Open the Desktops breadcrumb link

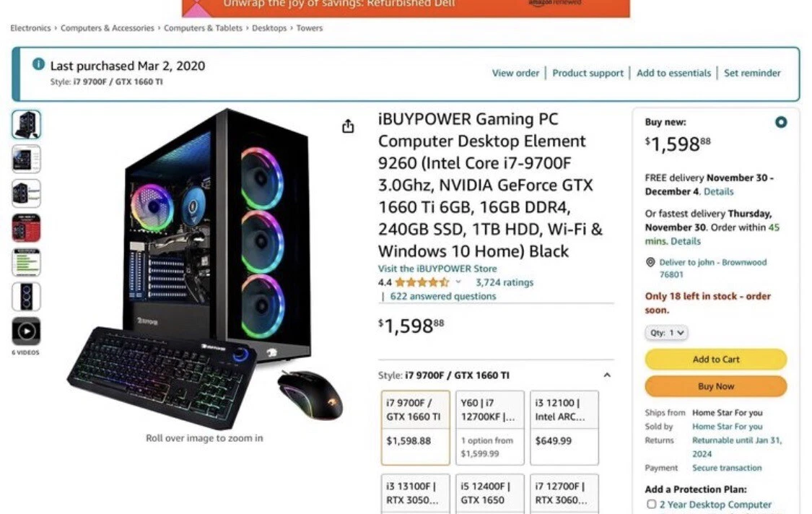coord(269,28)
